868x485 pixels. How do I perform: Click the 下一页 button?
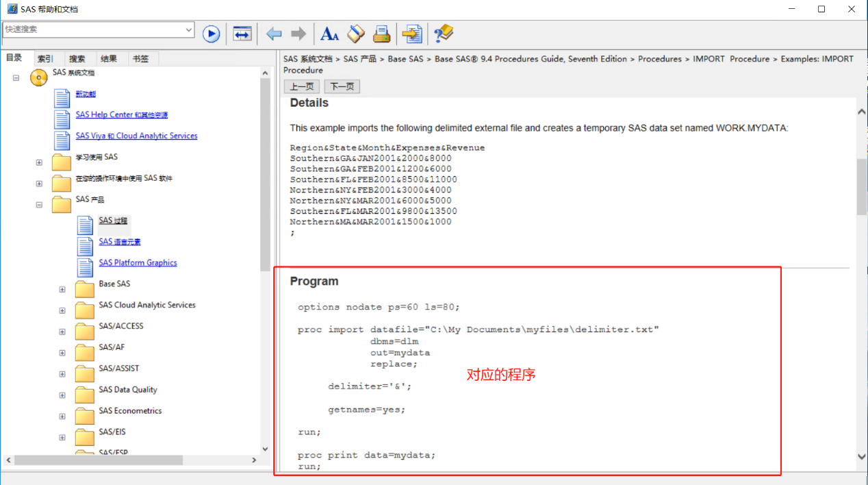pos(342,86)
